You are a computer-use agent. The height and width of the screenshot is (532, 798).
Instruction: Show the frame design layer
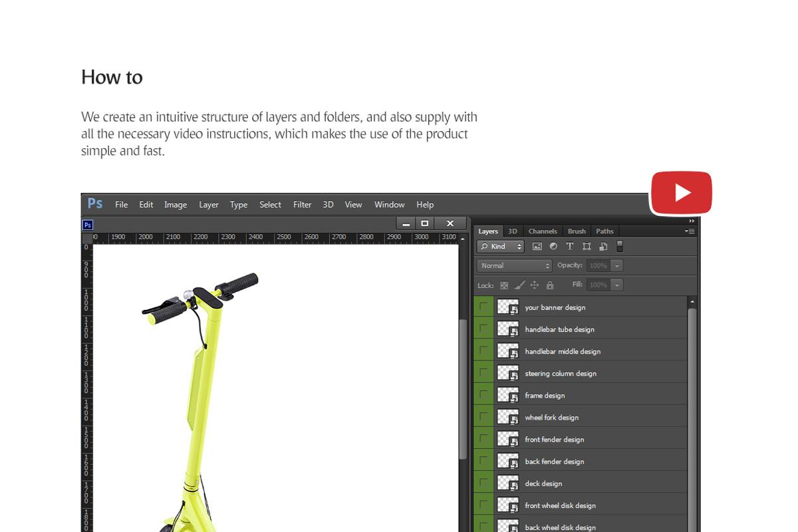(x=483, y=394)
